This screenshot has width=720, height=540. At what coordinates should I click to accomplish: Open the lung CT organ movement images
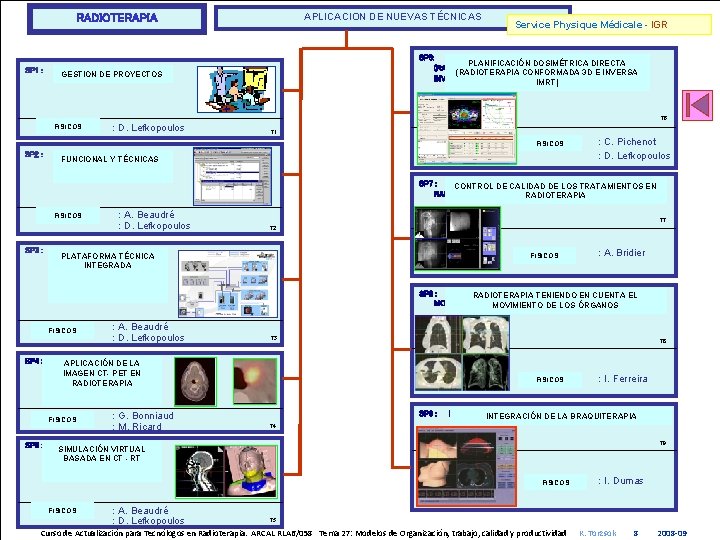pos(462,353)
